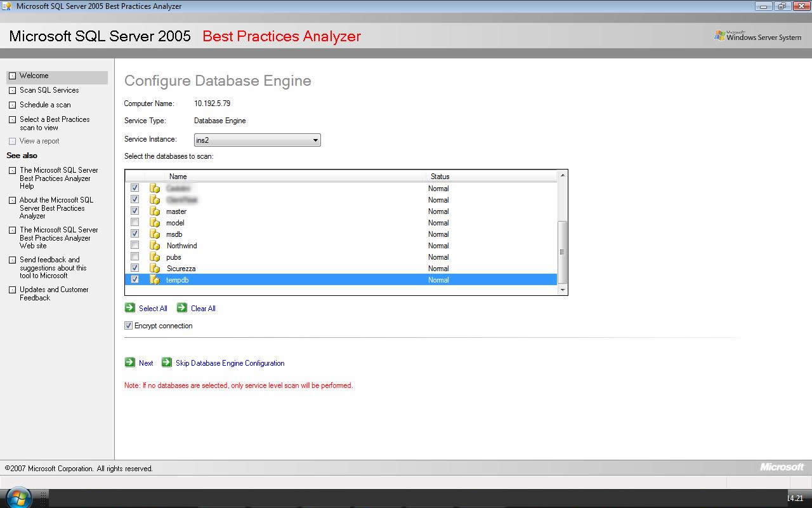812x508 pixels.
Task: Click the database list scrollbar thumb
Action: pos(562,252)
